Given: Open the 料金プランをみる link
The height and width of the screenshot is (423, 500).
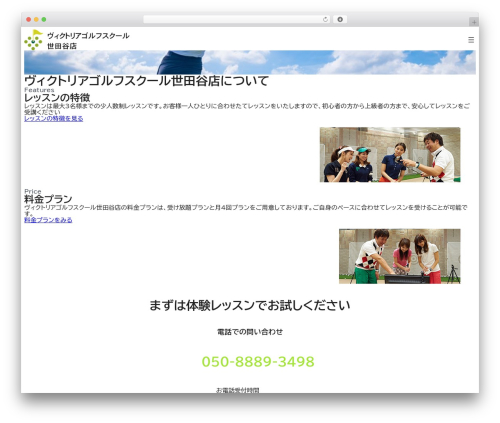Looking at the screenshot, I should 48,220.
